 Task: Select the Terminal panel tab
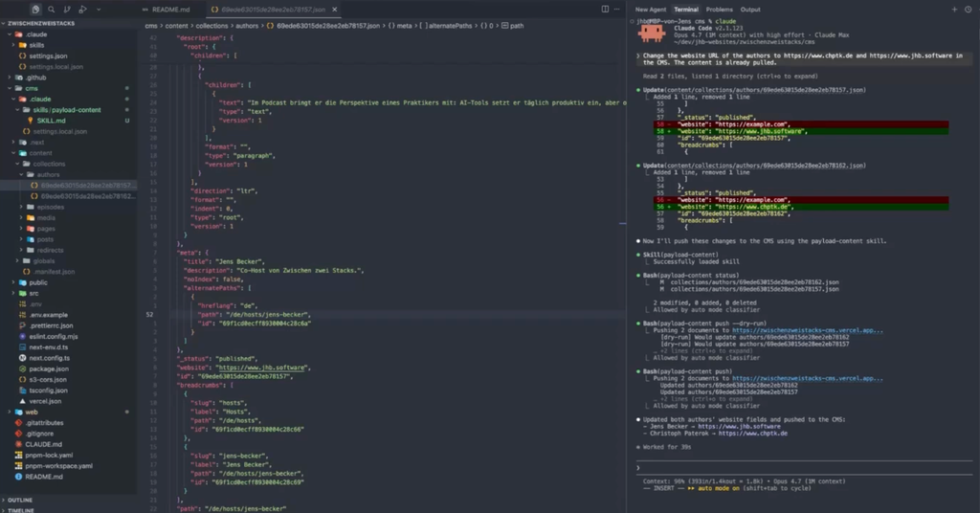[x=685, y=10]
